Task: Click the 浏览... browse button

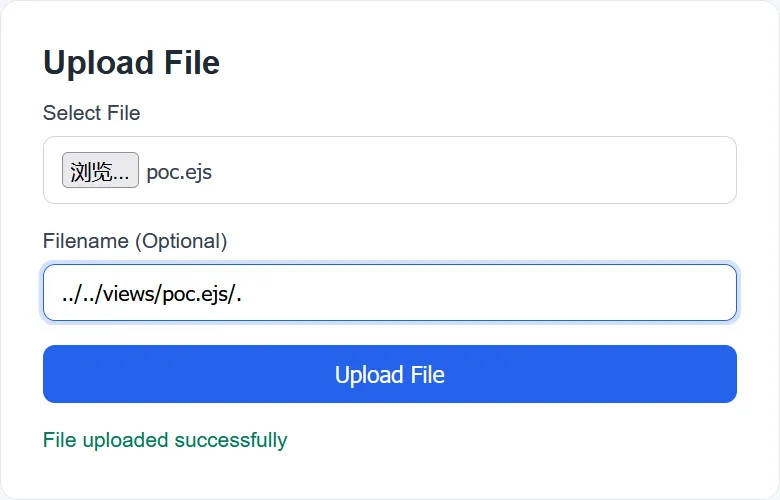Action: coord(100,171)
